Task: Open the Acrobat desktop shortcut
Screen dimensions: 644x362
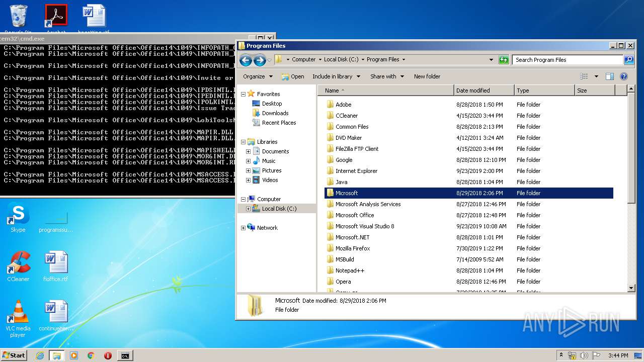Action: pyautogui.click(x=56, y=18)
